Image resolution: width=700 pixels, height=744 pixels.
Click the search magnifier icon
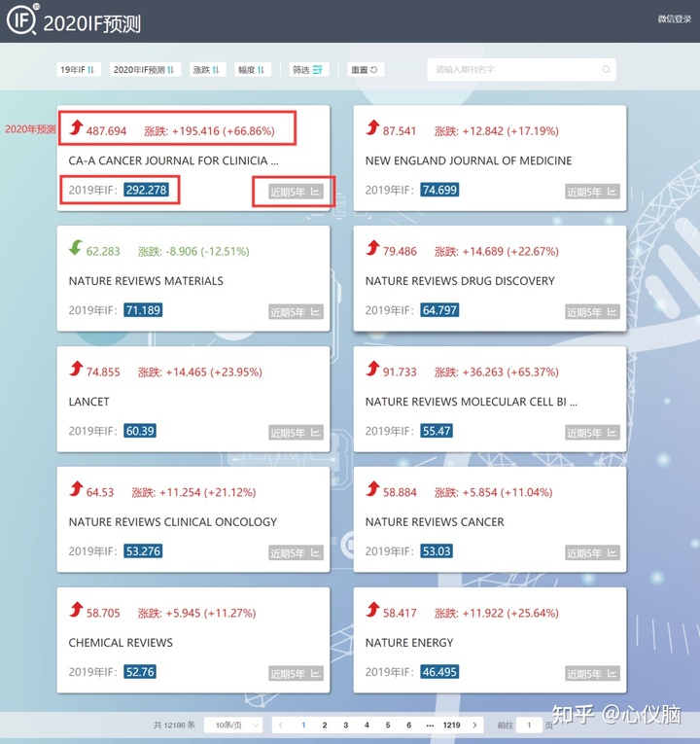pyautogui.click(x=606, y=70)
